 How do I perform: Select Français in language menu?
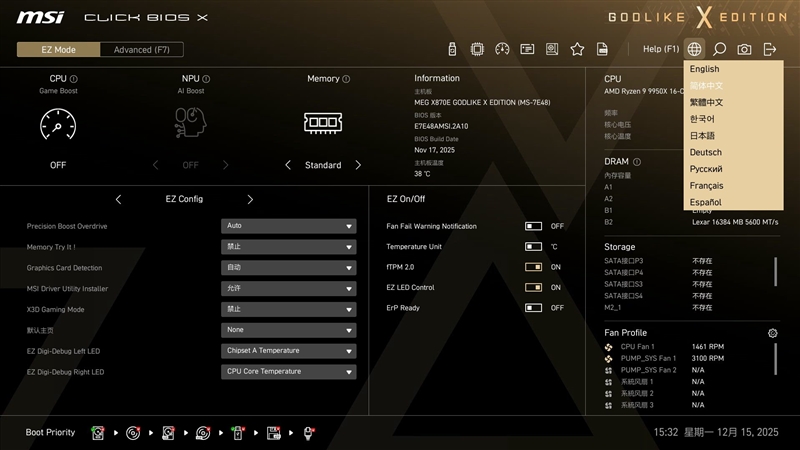[733, 186]
